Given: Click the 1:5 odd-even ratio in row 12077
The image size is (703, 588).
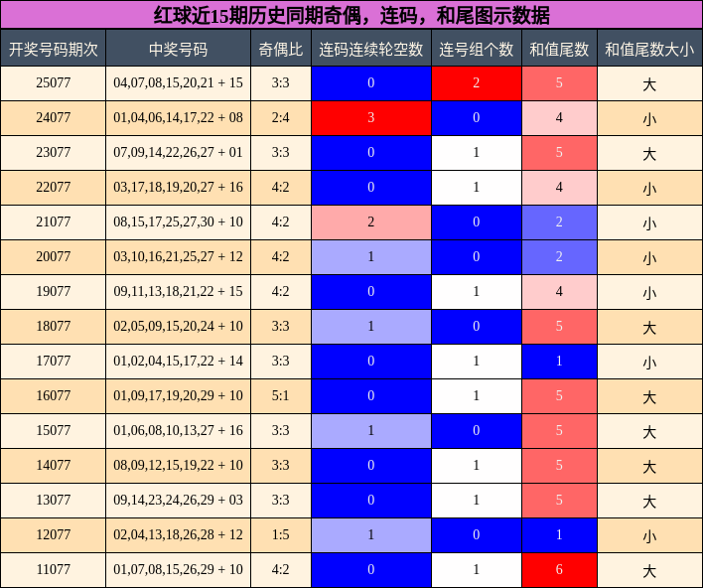Looking at the screenshot, I should click(281, 535).
